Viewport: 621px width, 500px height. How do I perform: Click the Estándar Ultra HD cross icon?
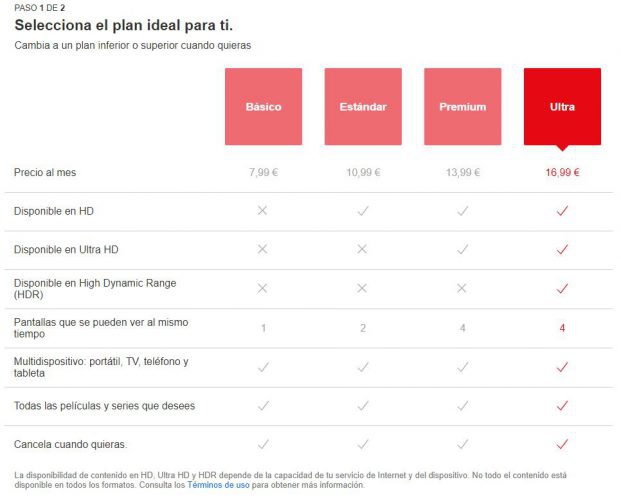(362, 250)
